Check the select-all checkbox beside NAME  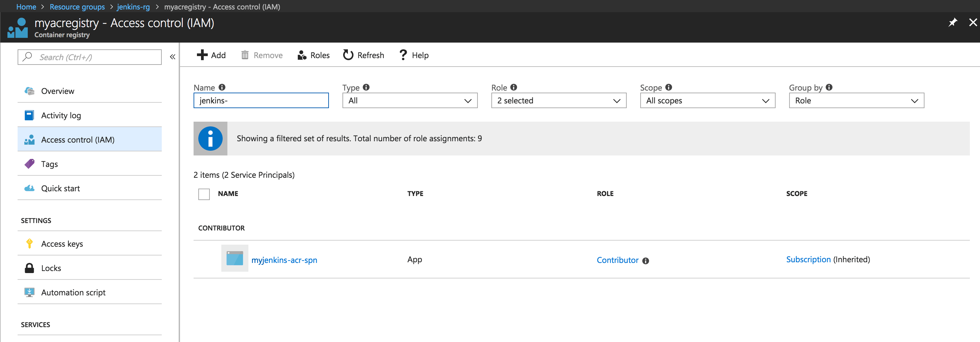(x=204, y=194)
